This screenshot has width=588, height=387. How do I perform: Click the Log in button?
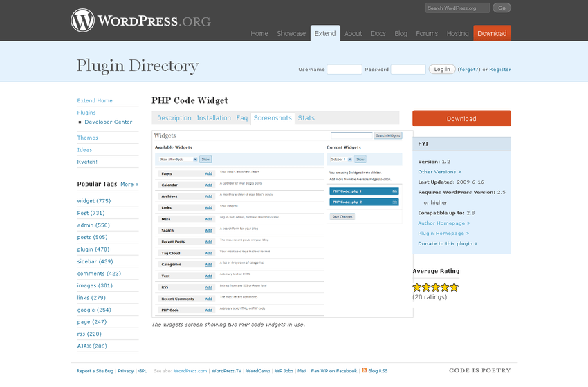click(442, 69)
